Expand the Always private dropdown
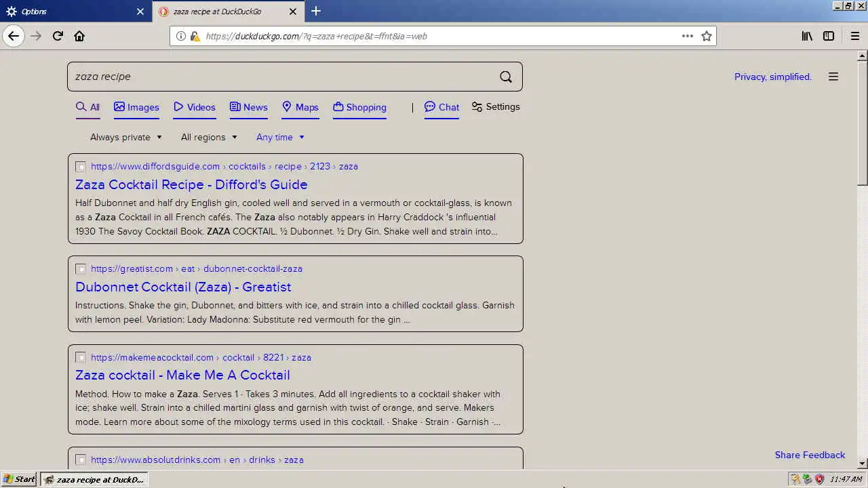Screen dimensions: 868x488 (126, 137)
